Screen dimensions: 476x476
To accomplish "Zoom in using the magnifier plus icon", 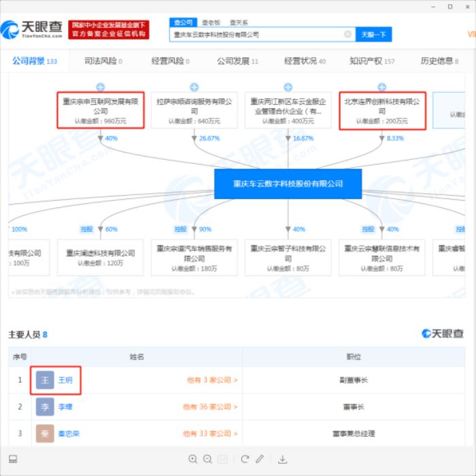I will (x=192, y=459).
